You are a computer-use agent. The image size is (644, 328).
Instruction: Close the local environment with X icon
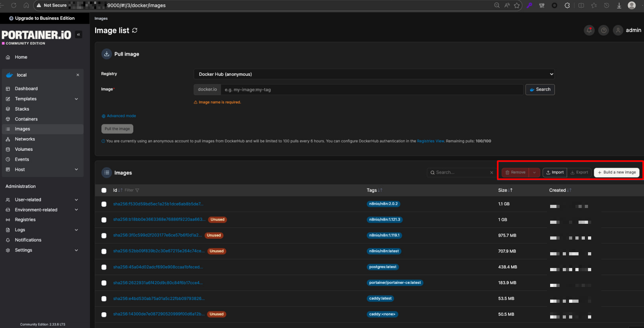tap(78, 75)
